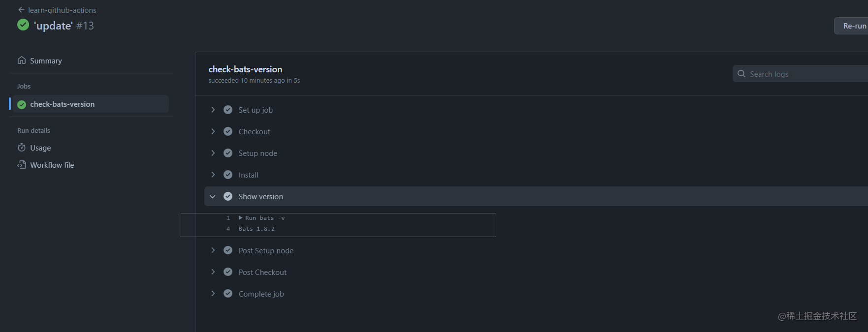Click the Workflow file icon
The height and width of the screenshot is (332, 868).
click(x=22, y=165)
